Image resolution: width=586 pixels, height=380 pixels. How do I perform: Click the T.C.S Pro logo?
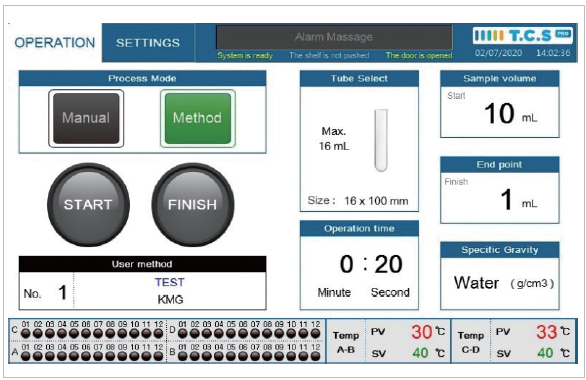(522, 36)
